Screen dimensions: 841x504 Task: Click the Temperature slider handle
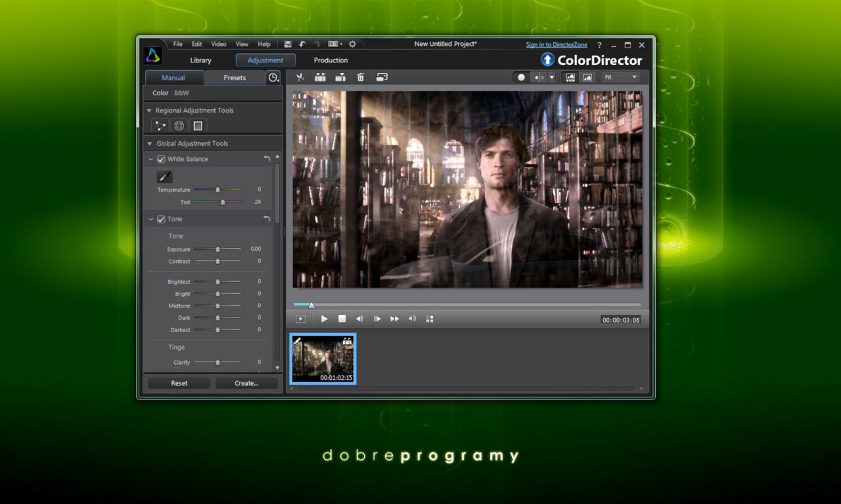click(218, 190)
